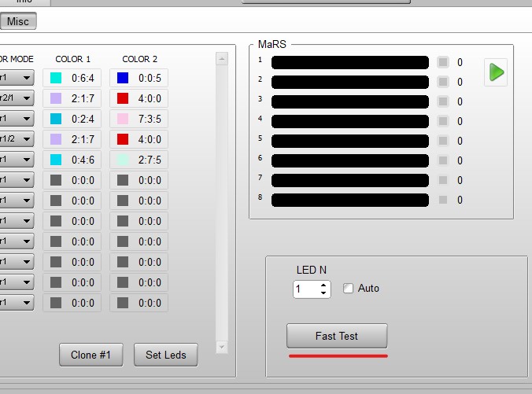Click MaRS black bar number 1
This screenshot has height=394, width=532.
[349, 62]
